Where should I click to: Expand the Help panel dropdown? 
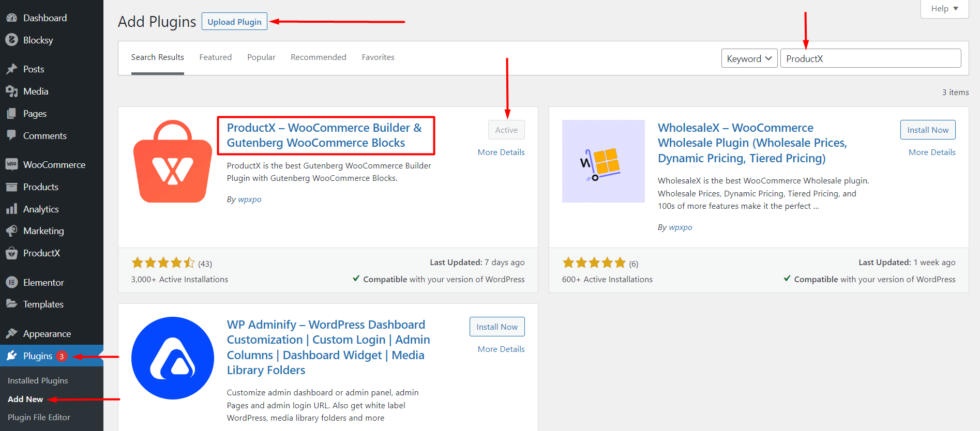(x=944, y=9)
